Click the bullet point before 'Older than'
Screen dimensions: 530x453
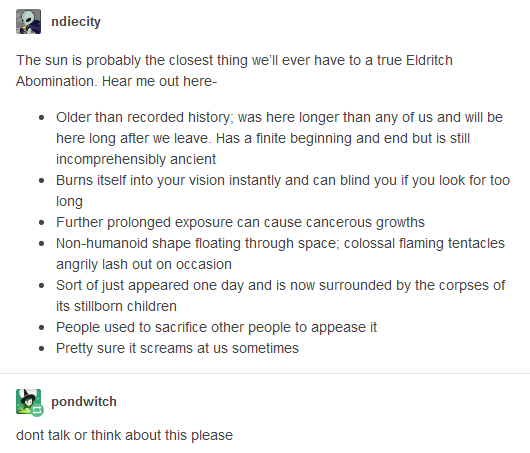pos(42,118)
